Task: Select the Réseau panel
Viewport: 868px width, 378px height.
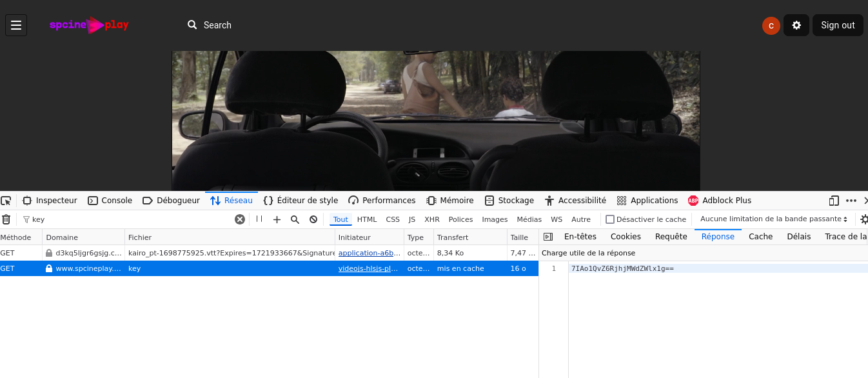Action: [232, 201]
